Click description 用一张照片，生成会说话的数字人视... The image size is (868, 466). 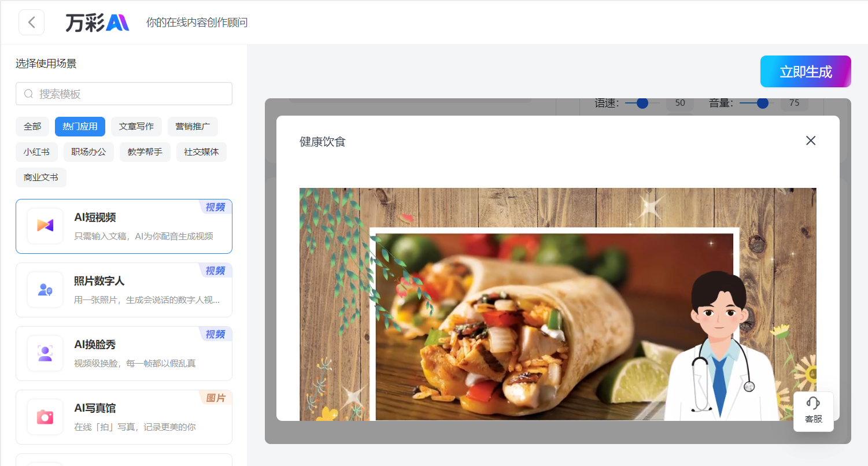point(147,299)
